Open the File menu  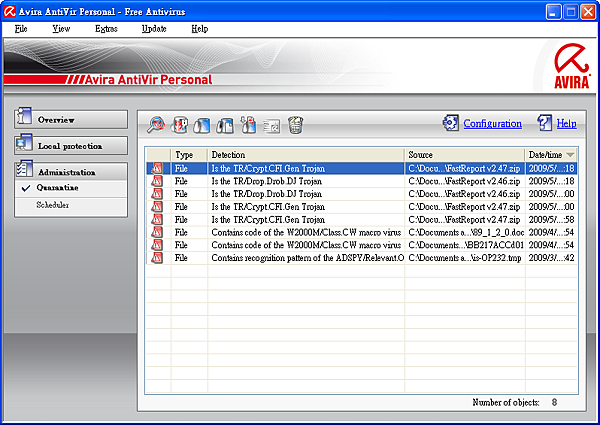pos(21,29)
